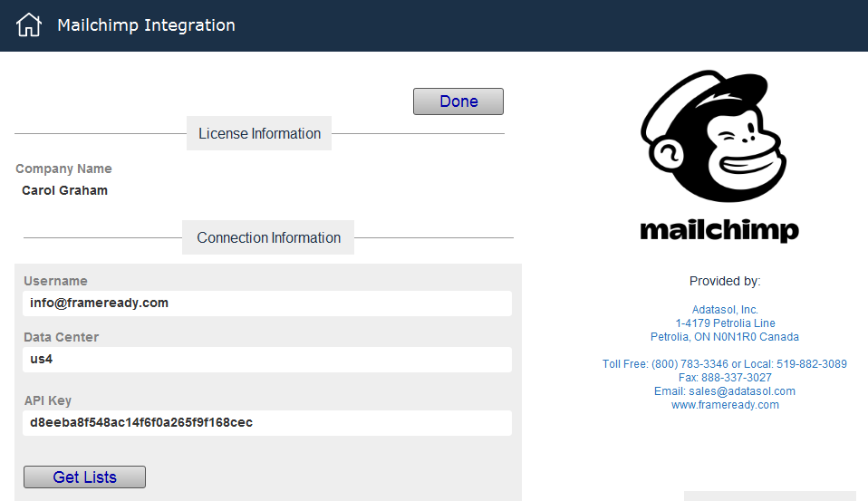This screenshot has height=501, width=868.
Task: Select the API Key field
Action: 266,423
